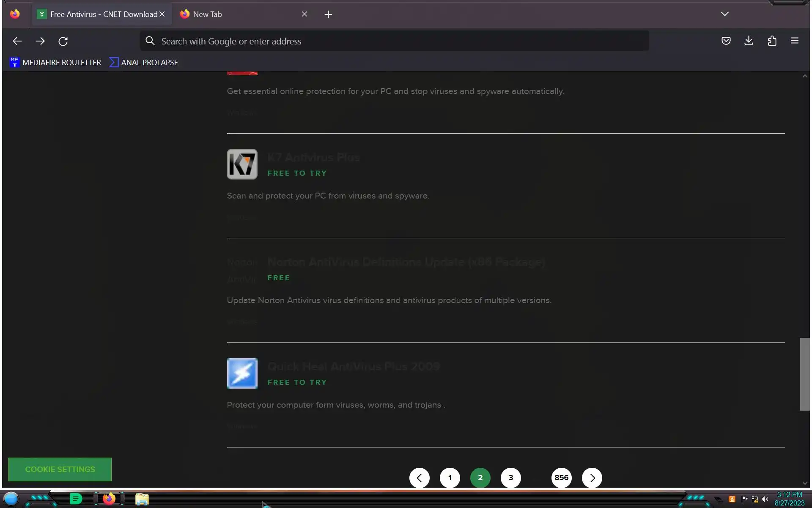The width and height of the screenshot is (812, 508).
Task: Click the Quick Heal AntiVirus icon
Action: coord(242,373)
